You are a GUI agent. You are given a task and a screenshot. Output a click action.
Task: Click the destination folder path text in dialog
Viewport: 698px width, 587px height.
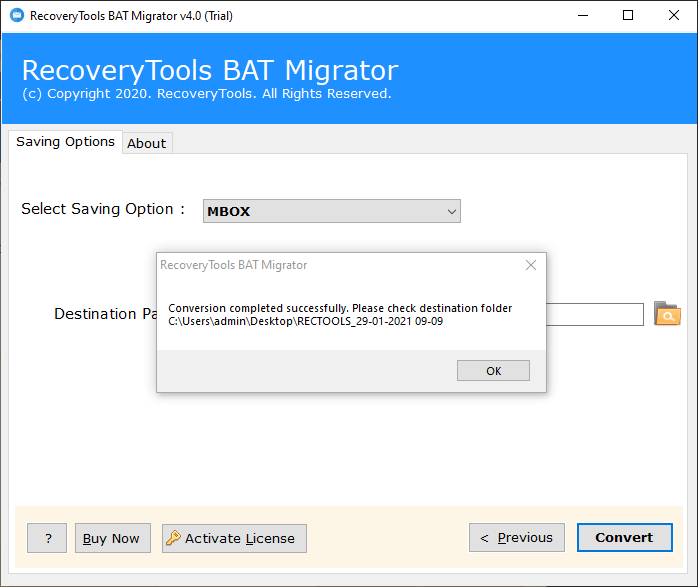coord(305,321)
